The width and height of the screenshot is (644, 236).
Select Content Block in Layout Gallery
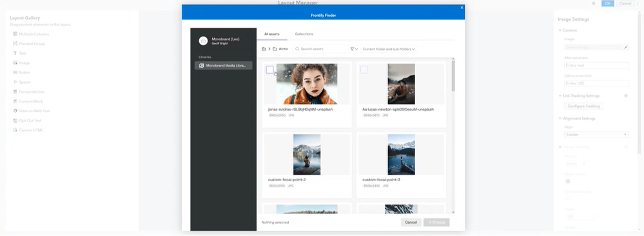point(28,101)
